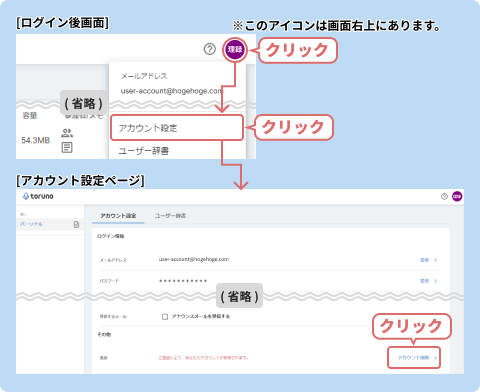Click the toruno logo on the account settings page
The width and height of the screenshot is (480, 392).
[38, 196]
